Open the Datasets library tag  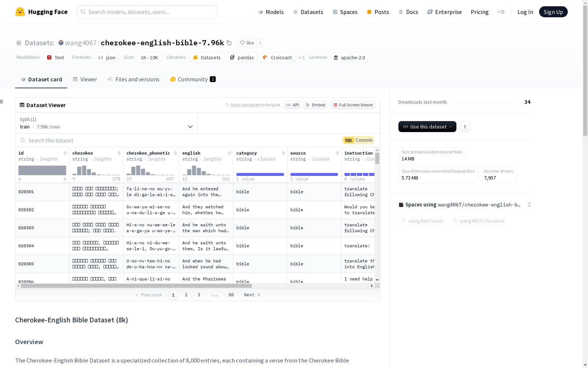tap(207, 57)
